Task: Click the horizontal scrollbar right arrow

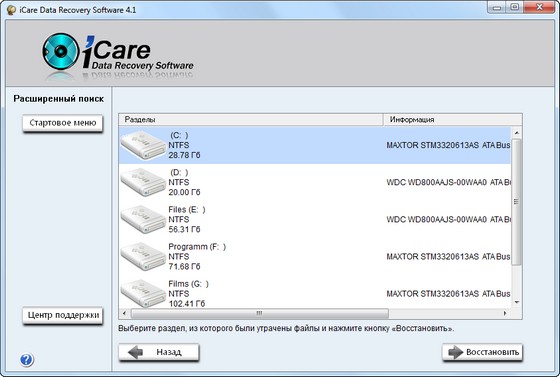Action: [x=505, y=313]
